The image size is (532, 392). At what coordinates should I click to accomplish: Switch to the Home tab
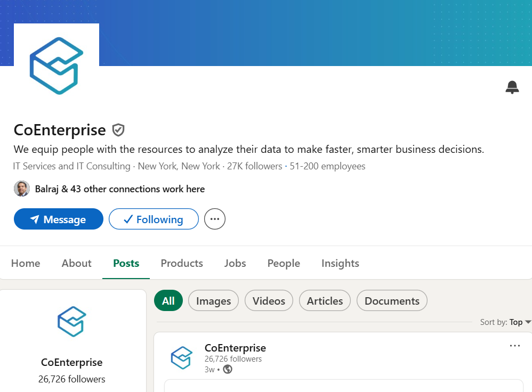tap(26, 263)
